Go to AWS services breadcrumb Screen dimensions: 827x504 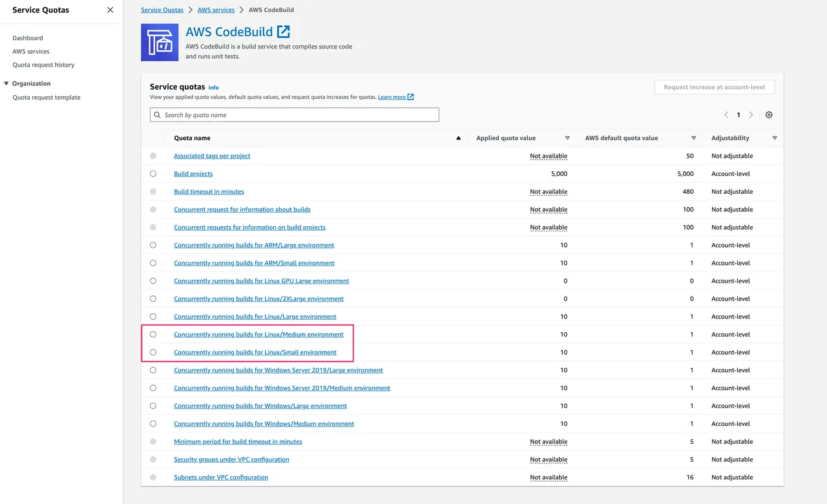(x=216, y=10)
